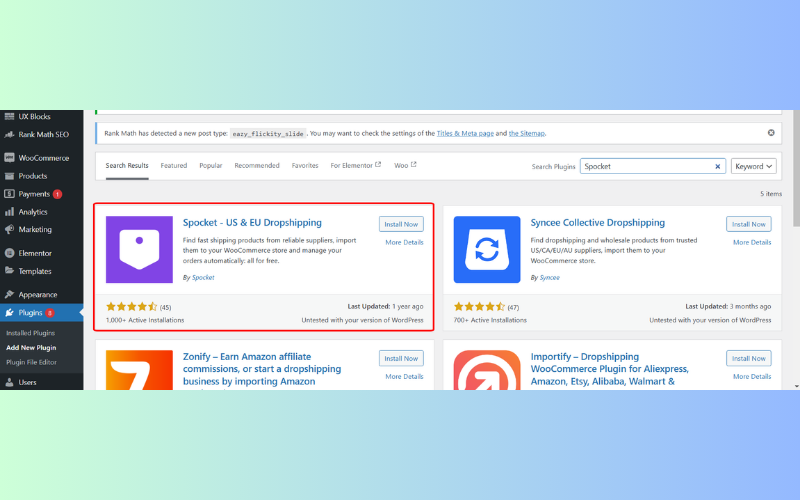The height and width of the screenshot is (500, 800).
Task: Open the Zonify plugin title link
Action: pos(262,369)
